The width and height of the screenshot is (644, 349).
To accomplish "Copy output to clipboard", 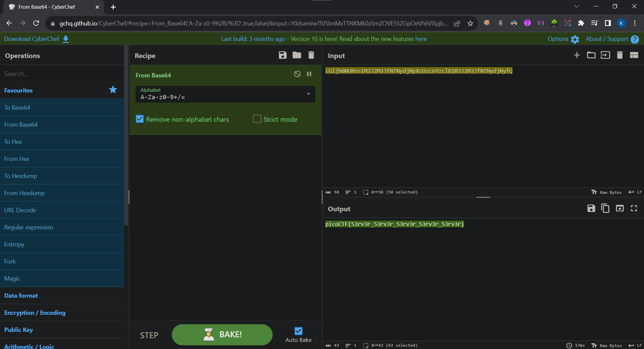I will (605, 209).
